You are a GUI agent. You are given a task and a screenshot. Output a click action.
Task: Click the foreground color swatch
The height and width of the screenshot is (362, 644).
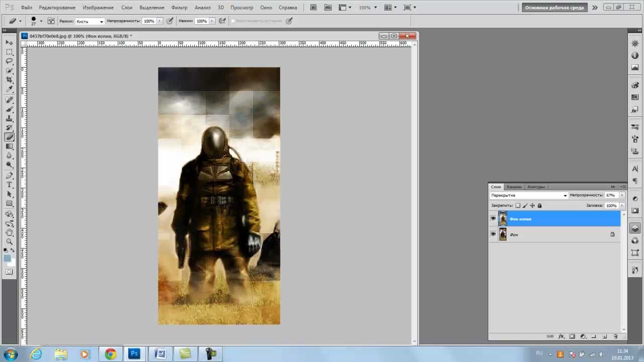(7, 258)
